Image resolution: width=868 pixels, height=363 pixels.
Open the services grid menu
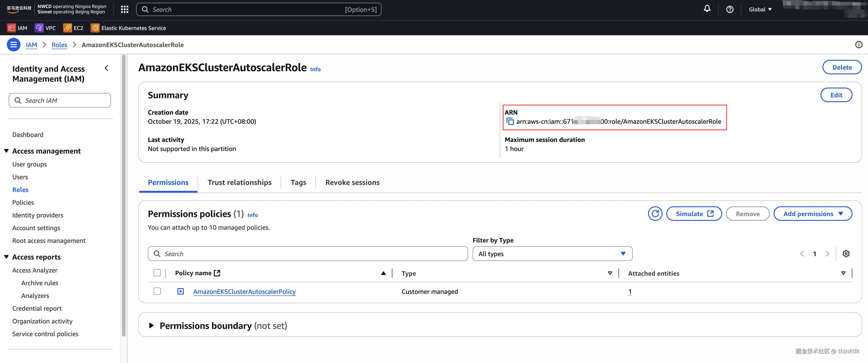(x=124, y=9)
